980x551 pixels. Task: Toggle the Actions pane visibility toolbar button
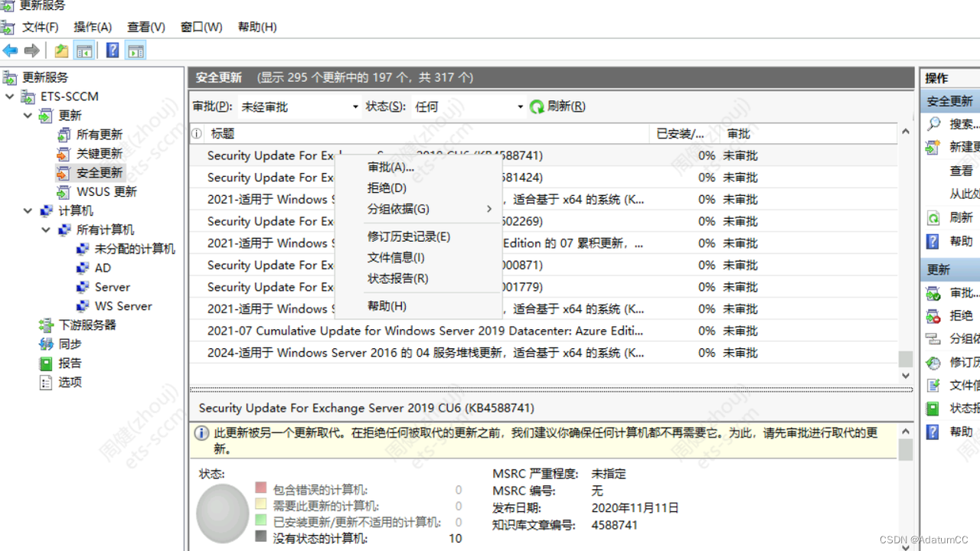136,51
